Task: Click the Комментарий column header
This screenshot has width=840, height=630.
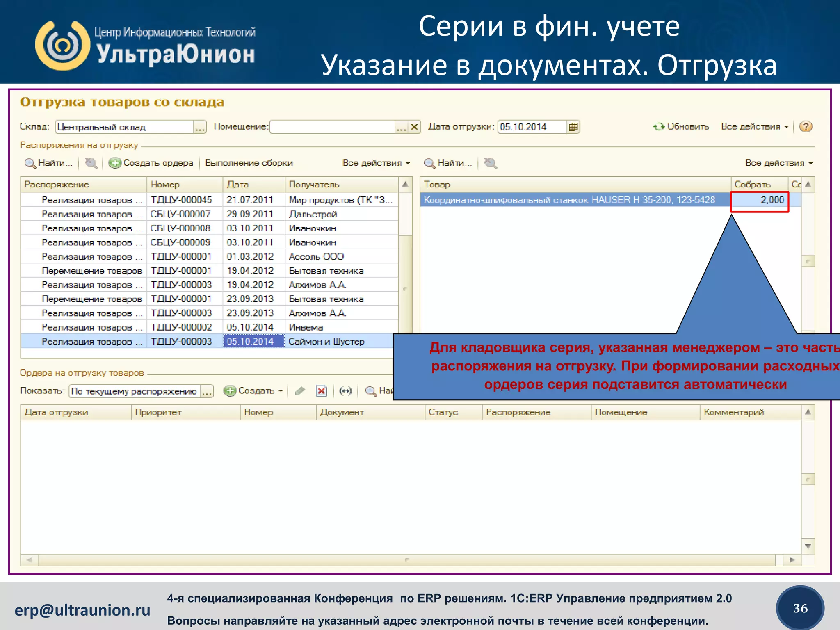Action: tap(751, 413)
